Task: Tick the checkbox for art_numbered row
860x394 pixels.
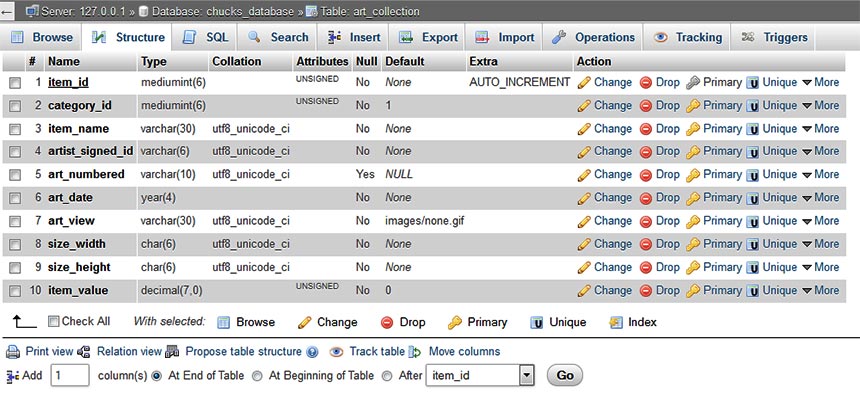Action: 15,175
